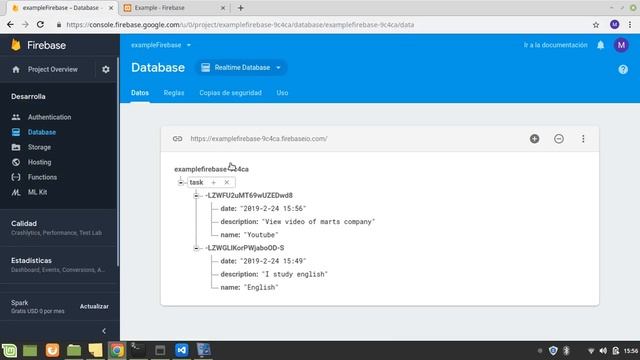Bookmark page with star icon

pos(596,25)
